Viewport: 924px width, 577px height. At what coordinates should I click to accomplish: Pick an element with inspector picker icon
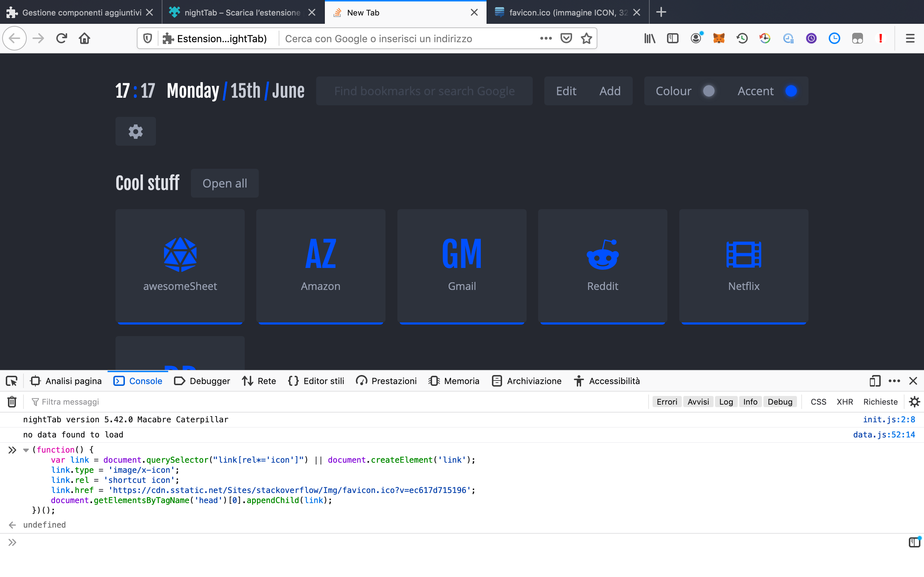(12, 381)
